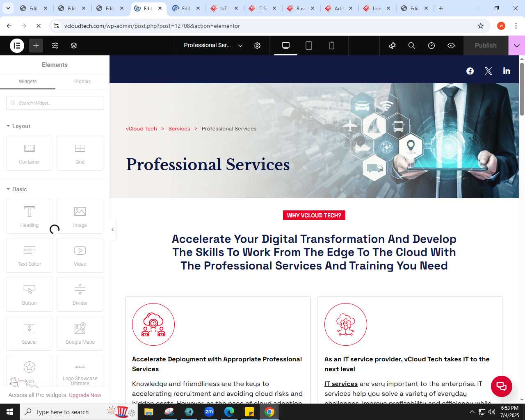Click the vCloud Tech breadcrumb link
525x420 pixels.
tap(142, 129)
